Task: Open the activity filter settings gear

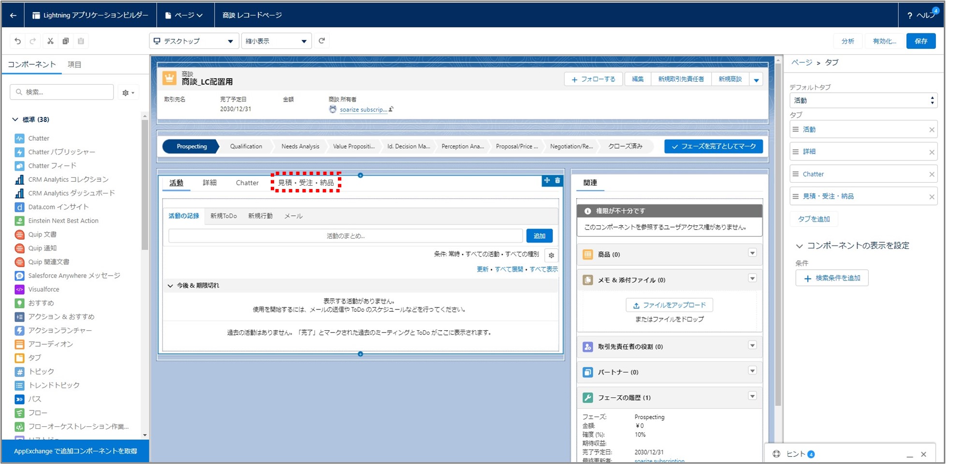Action: click(x=551, y=255)
